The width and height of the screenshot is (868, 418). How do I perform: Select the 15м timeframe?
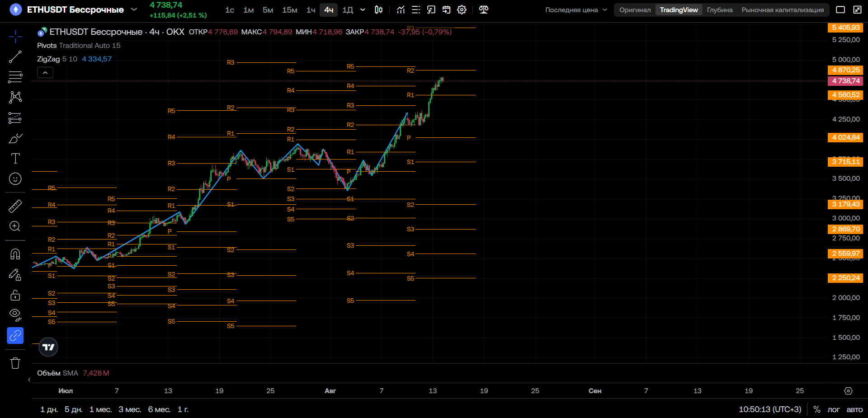tap(290, 10)
